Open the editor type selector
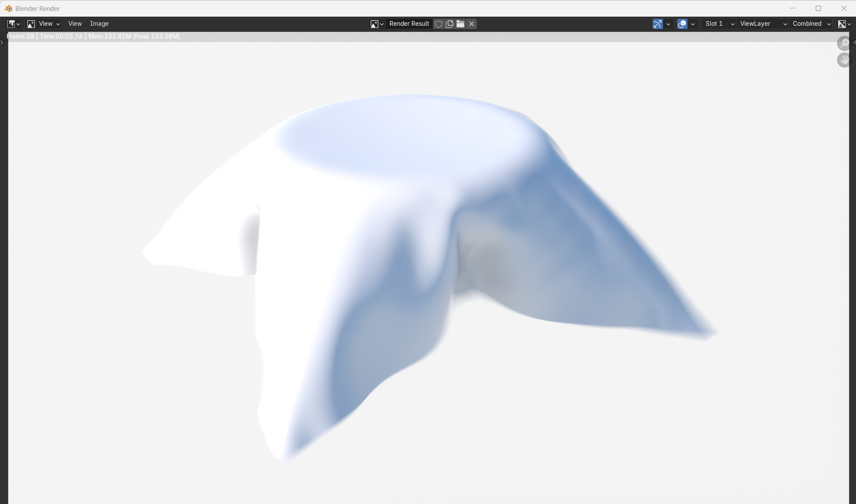 14,24
